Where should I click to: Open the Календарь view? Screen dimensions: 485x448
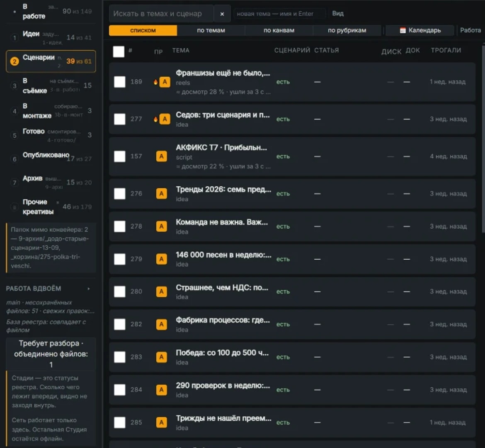420,30
